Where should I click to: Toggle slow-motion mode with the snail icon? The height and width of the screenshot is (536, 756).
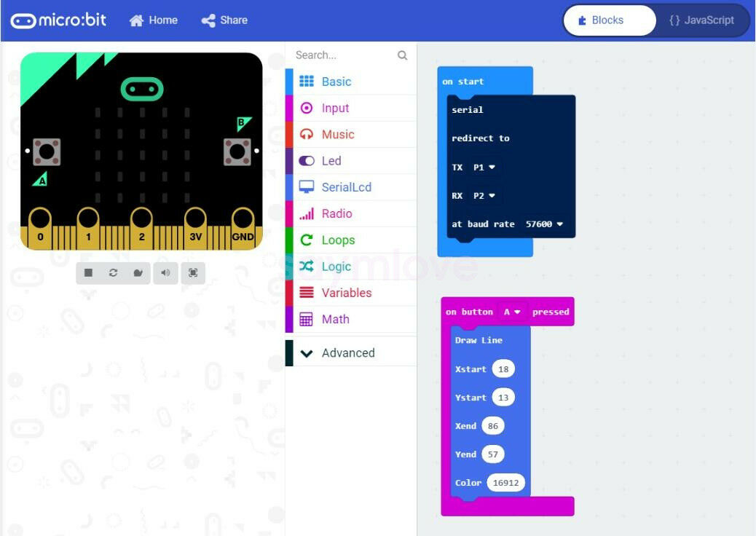[138, 273]
